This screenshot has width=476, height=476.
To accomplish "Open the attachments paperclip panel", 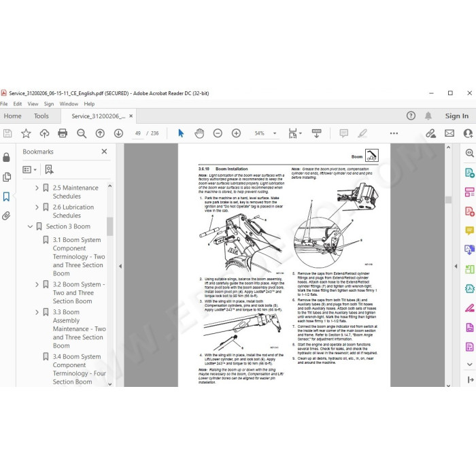I will pos(6,216).
